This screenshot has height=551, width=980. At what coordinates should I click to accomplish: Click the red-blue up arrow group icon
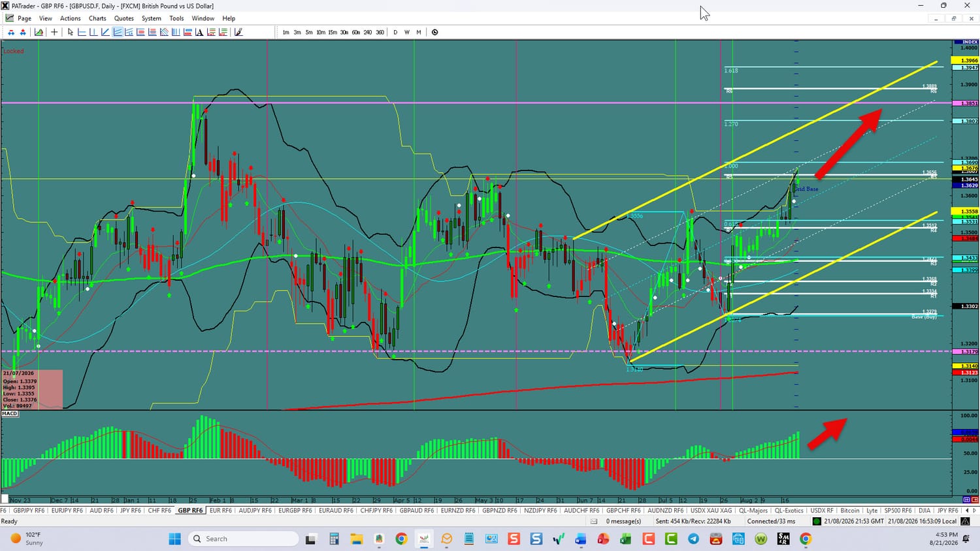pos(23,32)
